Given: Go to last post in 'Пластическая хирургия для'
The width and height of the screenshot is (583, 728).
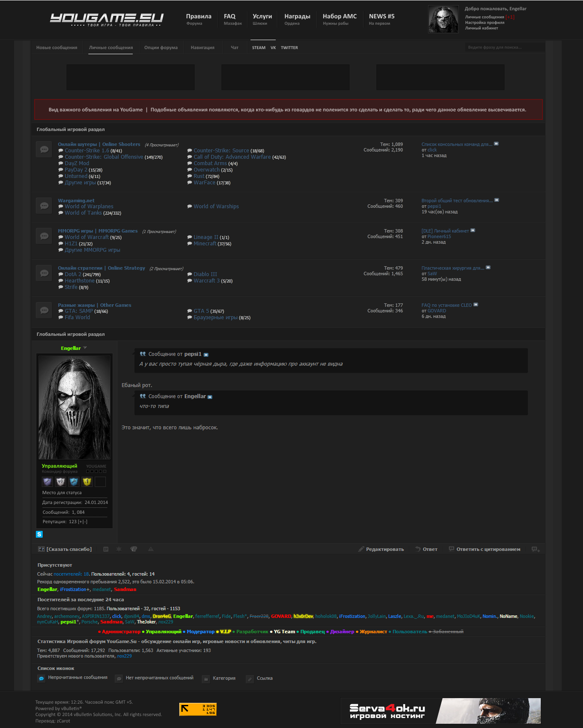Looking at the screenshot, I should [x=488, y=268].
